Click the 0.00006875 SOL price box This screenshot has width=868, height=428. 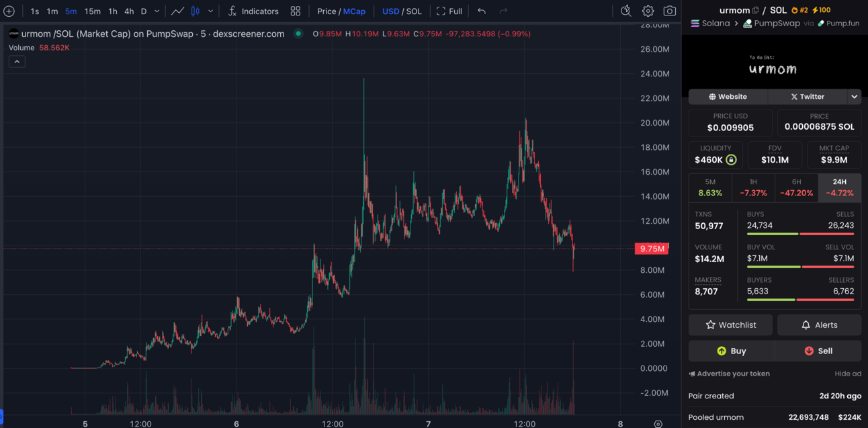[x=819, y=122]
